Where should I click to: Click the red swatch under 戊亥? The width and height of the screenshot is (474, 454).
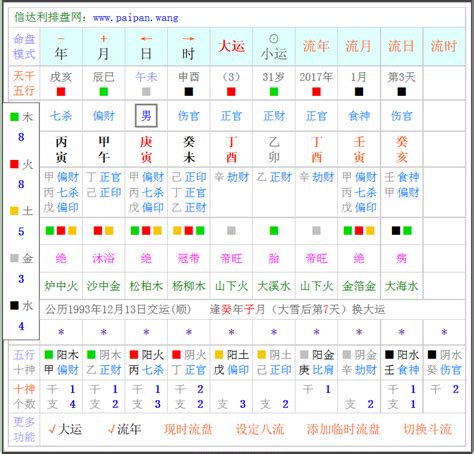(x=61, y=92)
